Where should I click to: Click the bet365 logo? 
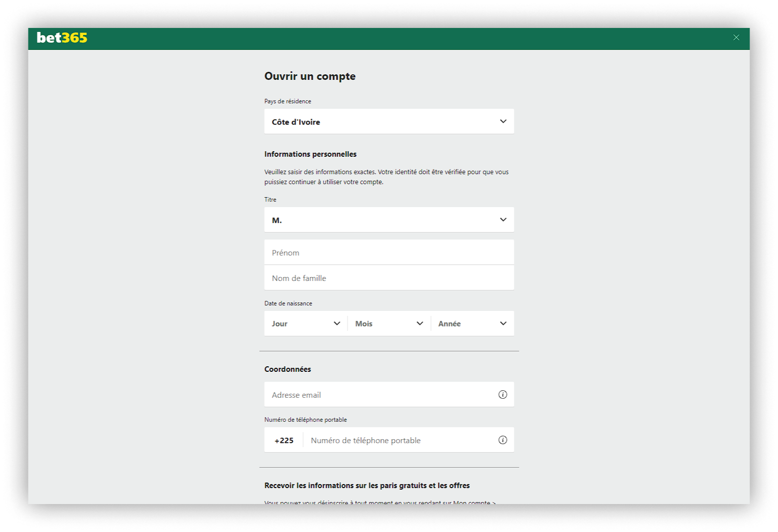pos(62,38)
